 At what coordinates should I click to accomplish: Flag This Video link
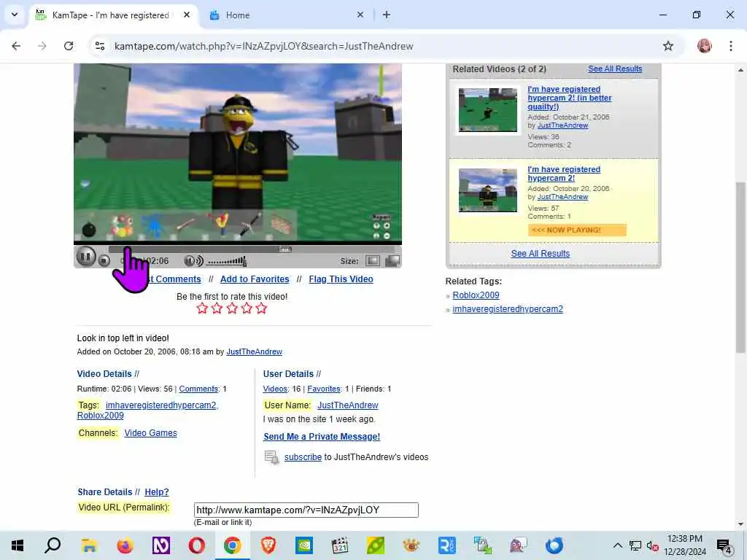341,279
